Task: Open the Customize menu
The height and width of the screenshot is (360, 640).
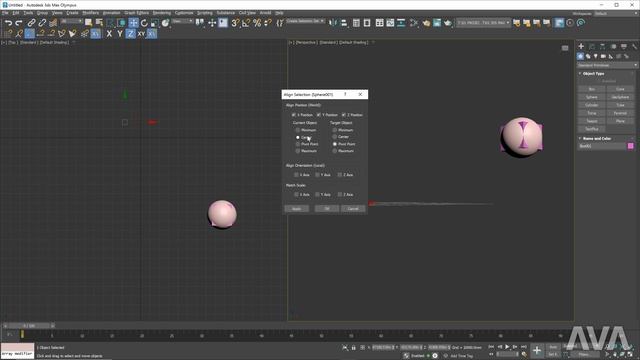Action: pos(184,13)
